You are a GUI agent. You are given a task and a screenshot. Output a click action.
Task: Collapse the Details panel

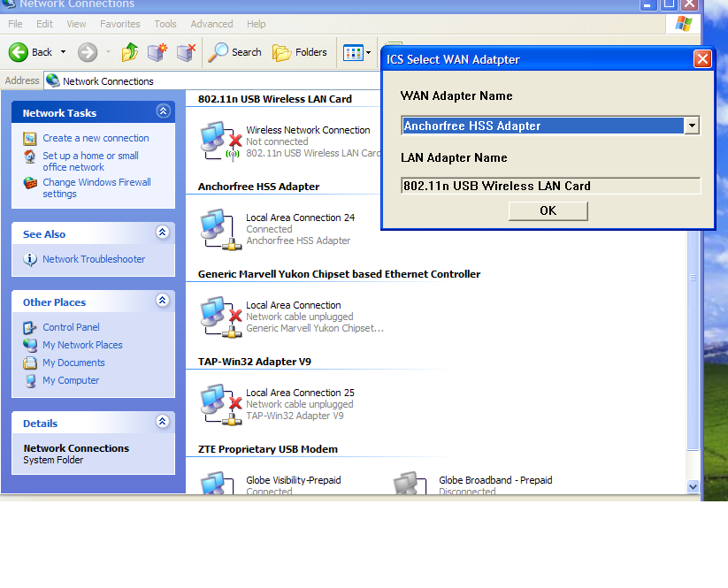(x=162, y=422)
